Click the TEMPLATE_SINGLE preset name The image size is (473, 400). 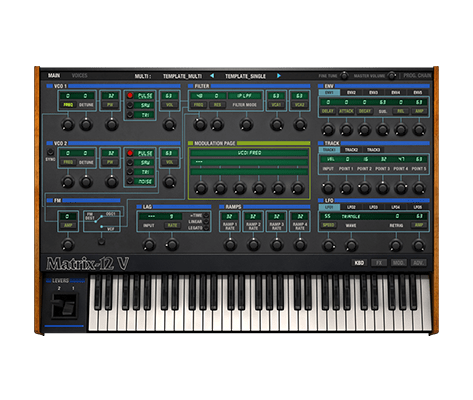point(245,76)
